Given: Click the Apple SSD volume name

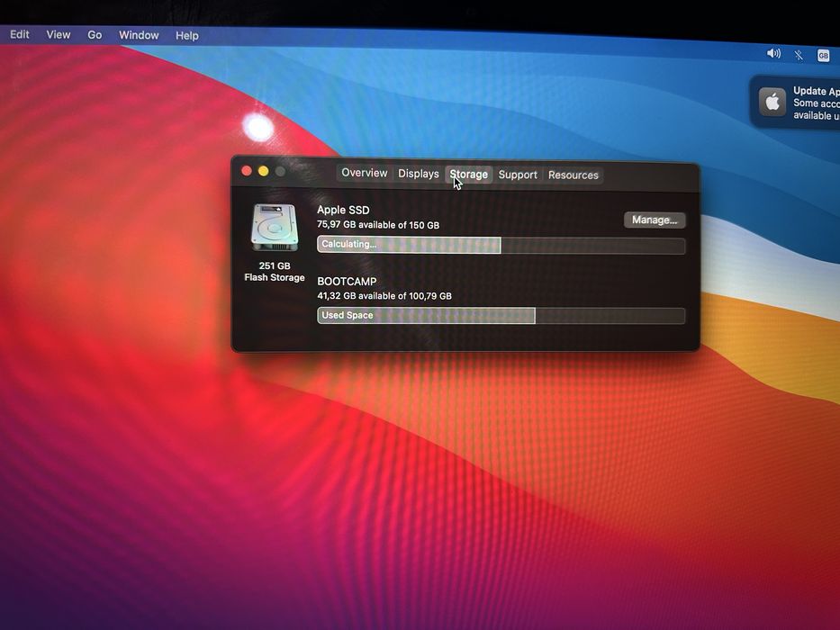Looking at the screenshot, I should [x=343, y=210].
